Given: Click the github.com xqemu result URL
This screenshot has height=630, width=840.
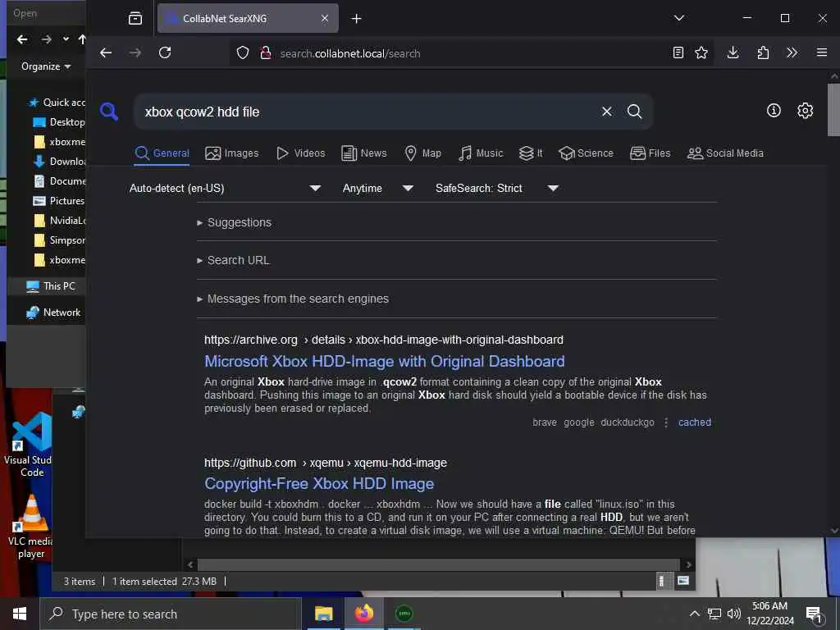Looking at the screenshot, I should point(325,463).
